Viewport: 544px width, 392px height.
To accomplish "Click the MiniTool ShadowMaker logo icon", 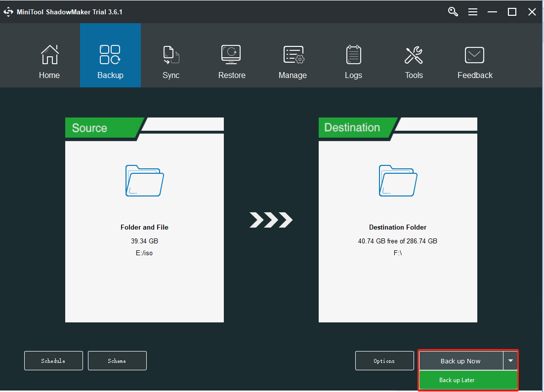I will [x=8, y=12].
